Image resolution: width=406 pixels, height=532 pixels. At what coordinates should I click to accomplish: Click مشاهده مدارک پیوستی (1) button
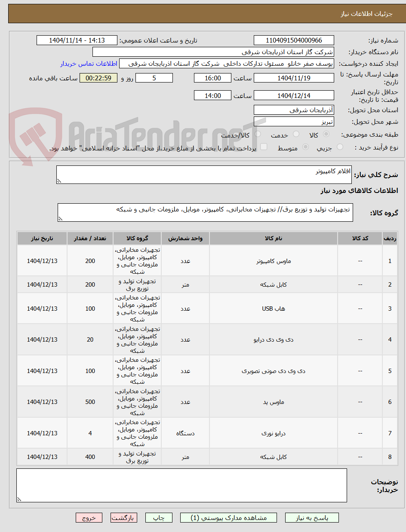229,518
